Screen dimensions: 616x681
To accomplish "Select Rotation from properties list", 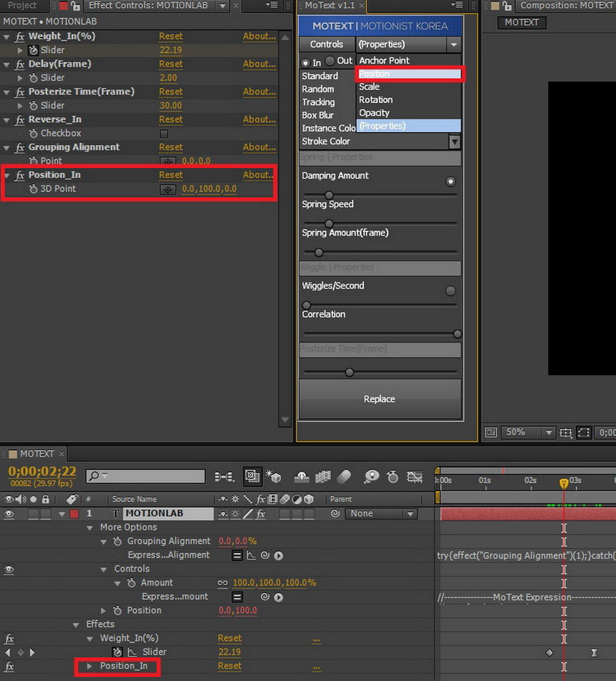I will [x=409, y=100].
